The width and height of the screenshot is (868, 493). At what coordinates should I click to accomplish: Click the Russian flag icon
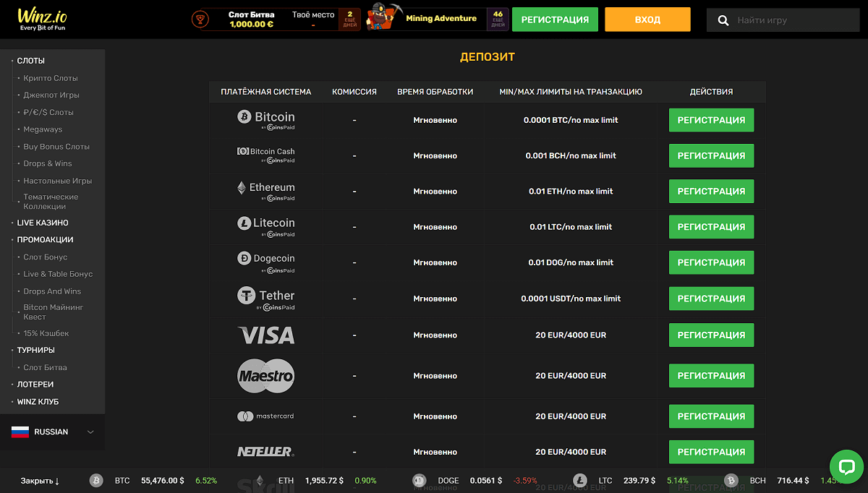(x=20, y=432)
